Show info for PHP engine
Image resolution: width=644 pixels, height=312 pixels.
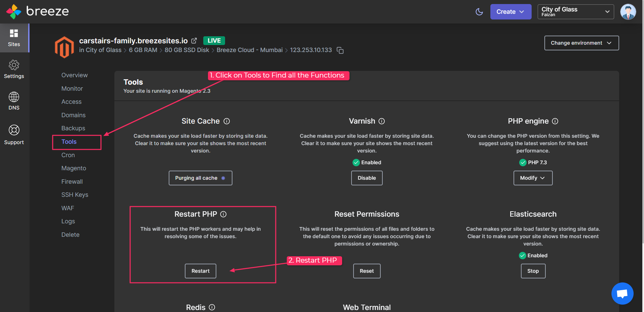coord(555,121)
